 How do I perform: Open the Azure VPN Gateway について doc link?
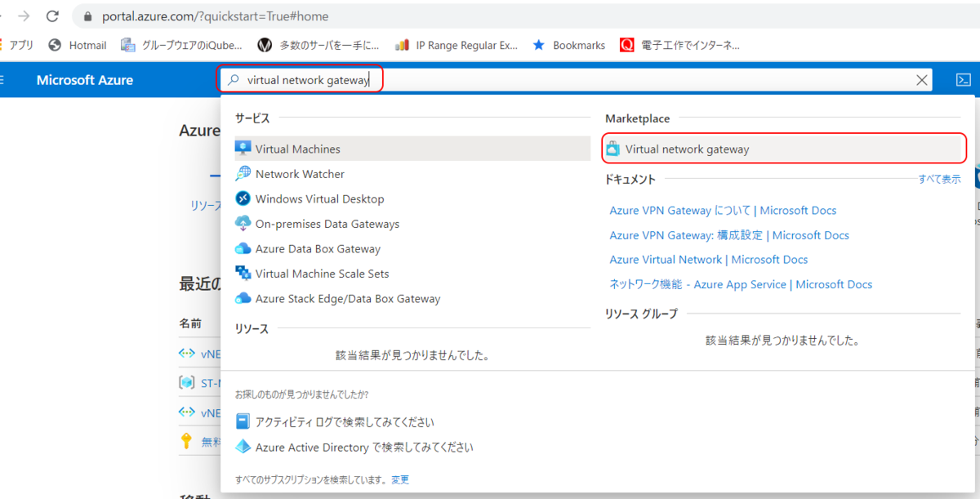pyautogui.click(x=723, y=210)
